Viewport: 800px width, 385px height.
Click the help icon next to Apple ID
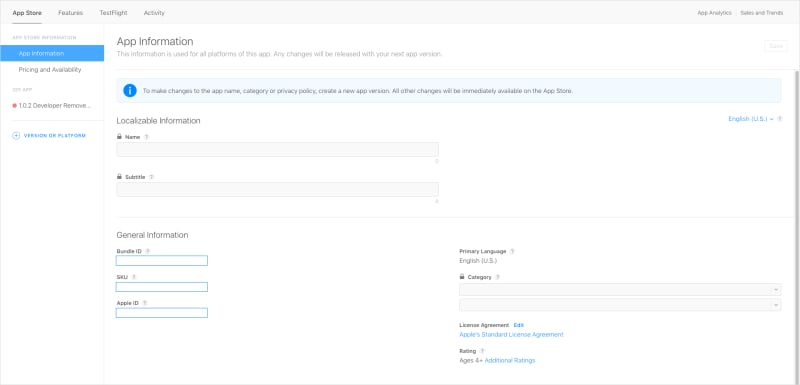point(145,303)
